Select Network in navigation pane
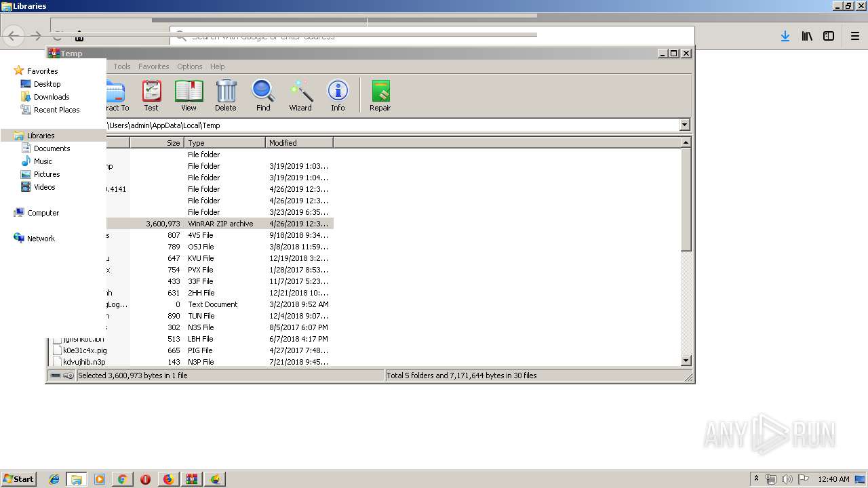Screen dimensions: 868x488 point(41,239)
